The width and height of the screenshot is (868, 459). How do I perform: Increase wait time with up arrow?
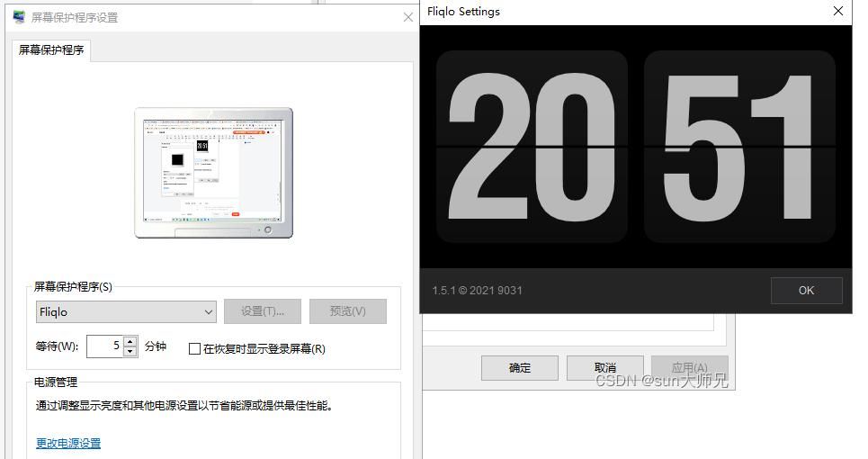click(x=130, y=341)
